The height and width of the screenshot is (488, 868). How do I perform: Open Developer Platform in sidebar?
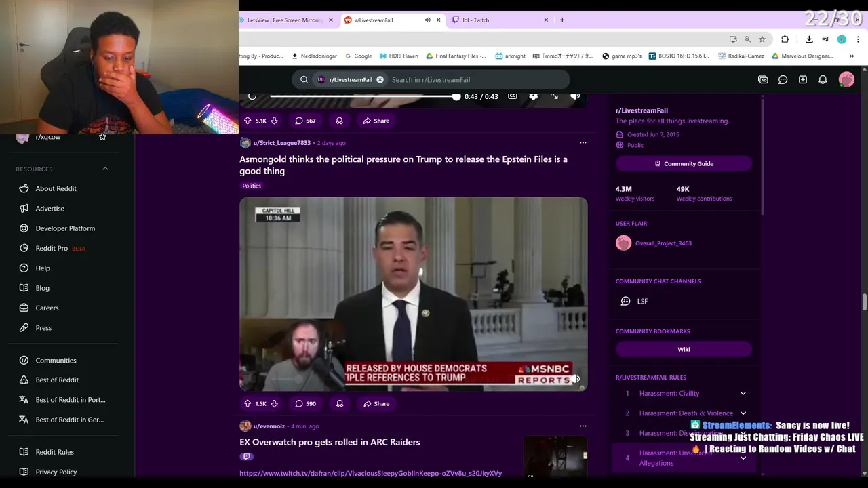pos(65,228)
